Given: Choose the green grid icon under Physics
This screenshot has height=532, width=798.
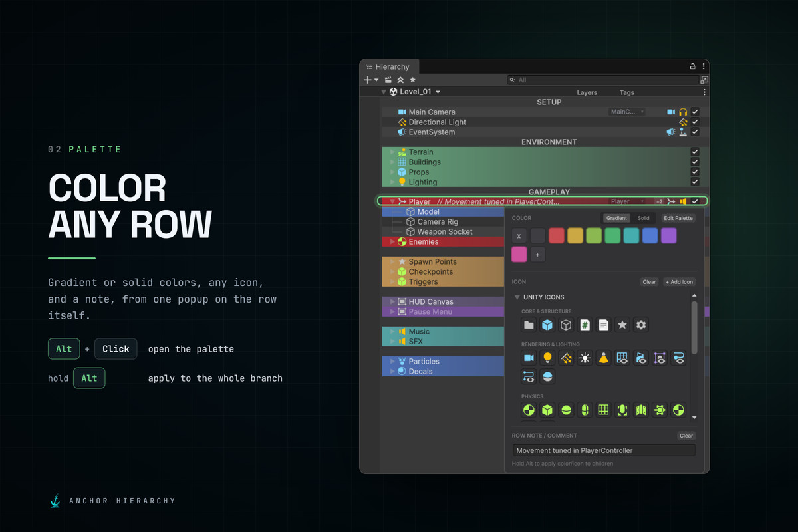Looking at the screenshot, I should (604, 410).
